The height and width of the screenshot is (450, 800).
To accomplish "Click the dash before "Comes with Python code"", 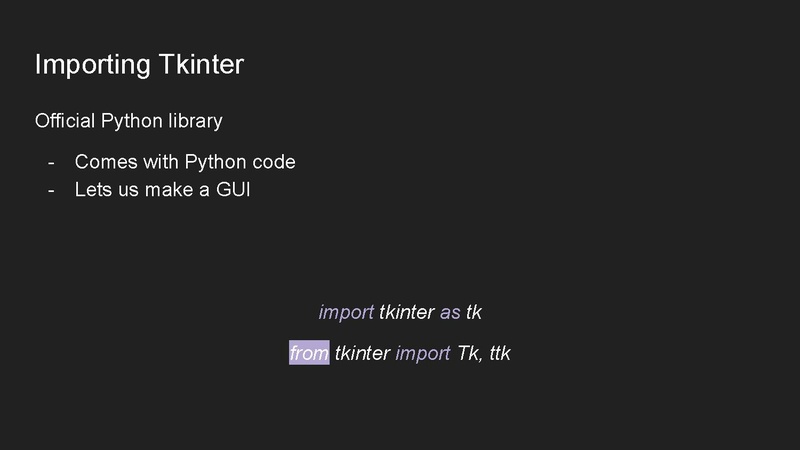I will (x=51, y=162).
